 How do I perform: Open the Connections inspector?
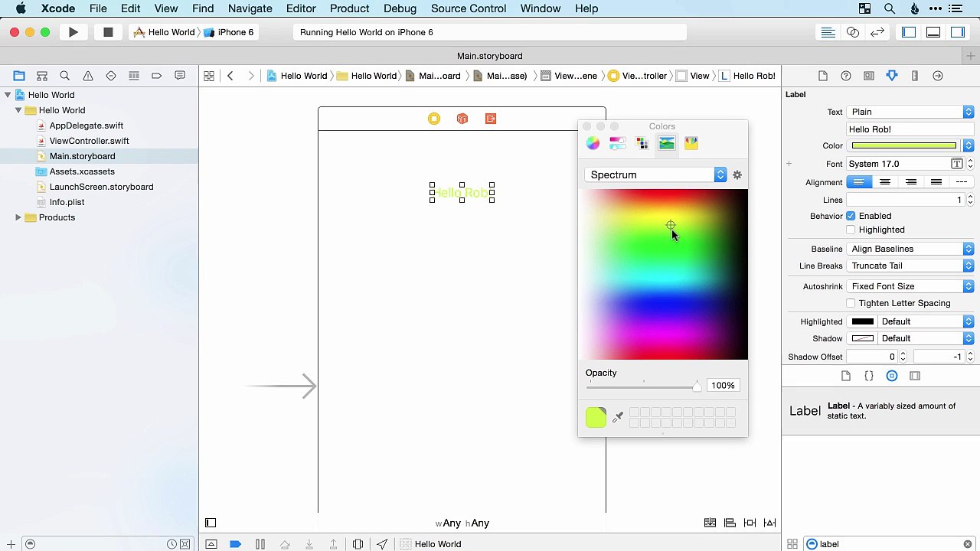point(938,76)
